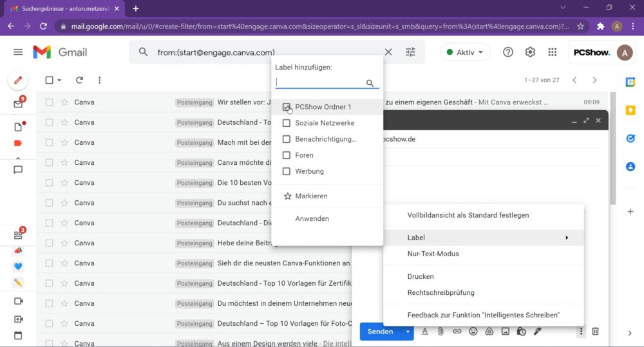Screen dimensions: 644x347
Task: Open the search options filter sliders icon
Action: click(x=410, y=52)
